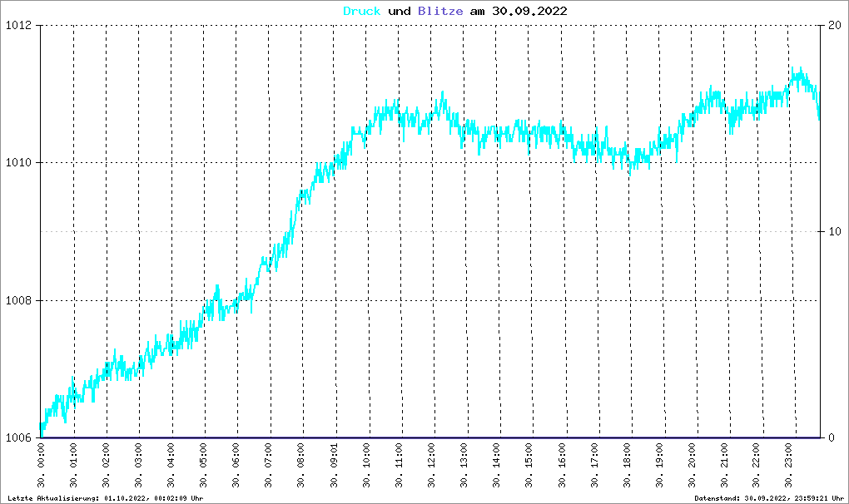Click the word 'Blitze' in the title

point(440,11)
